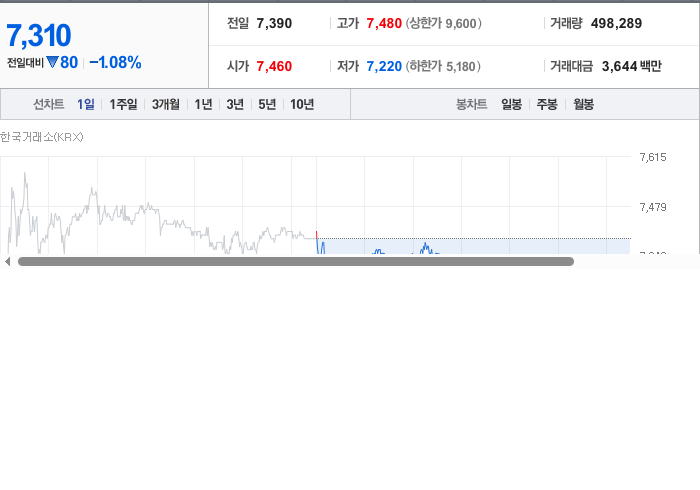Click the 거래량 value 498,289

coord(616,23)
